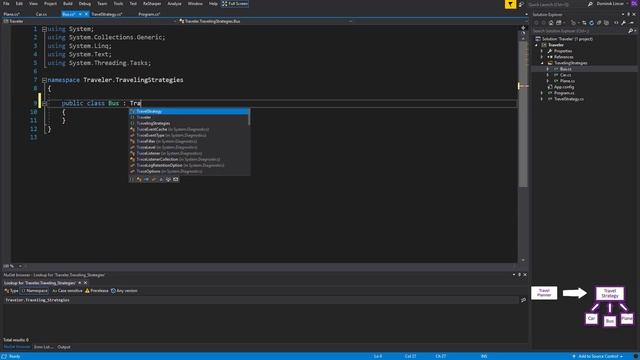Toggle Case sensitive option

(x=67, y=291)
